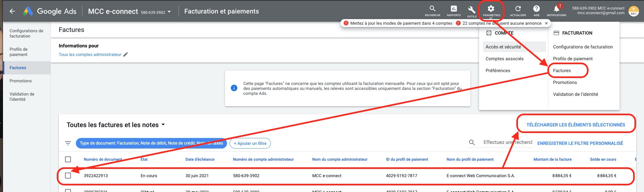Viewport: 644px width, 192px height.
Task: Click Télécharger les éléments sélectionnés
Action: tap(576, 125)
